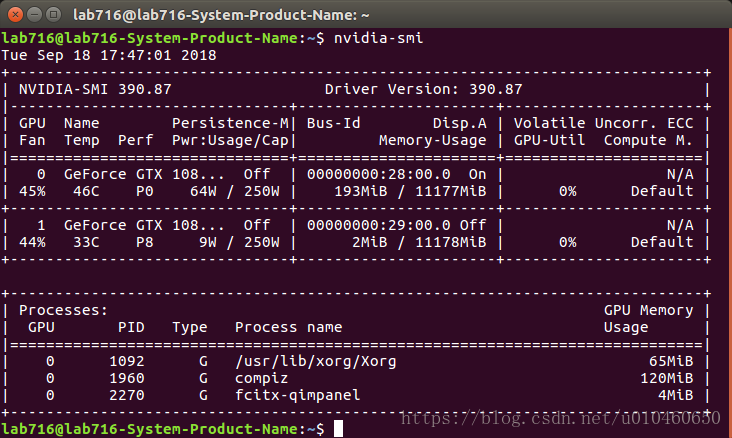
Task: Click the Persistence-M column header
Action: [231, 123]
